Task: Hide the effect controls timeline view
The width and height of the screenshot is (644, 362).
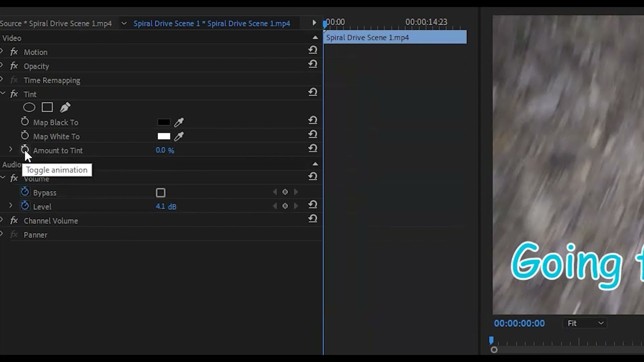Action: tap(314, 23)
